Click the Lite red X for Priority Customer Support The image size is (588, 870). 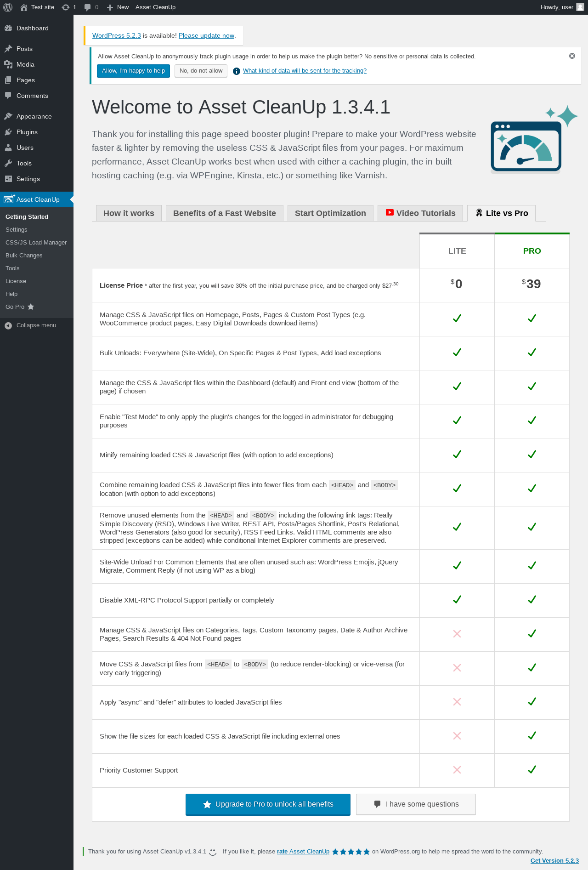[x=457, y=770]
